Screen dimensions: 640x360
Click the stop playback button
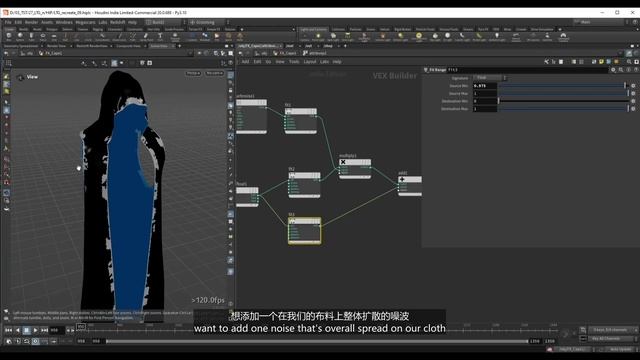tap(27, 330)
